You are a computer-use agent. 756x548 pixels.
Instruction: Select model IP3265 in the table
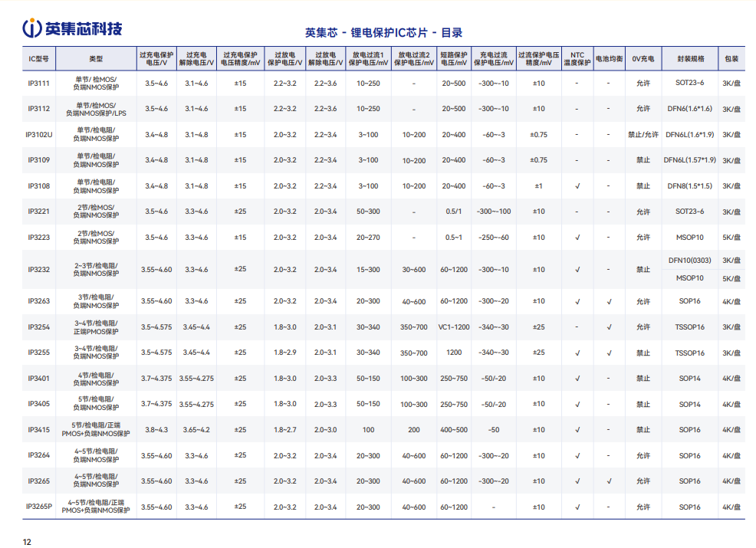coord(38,481)
